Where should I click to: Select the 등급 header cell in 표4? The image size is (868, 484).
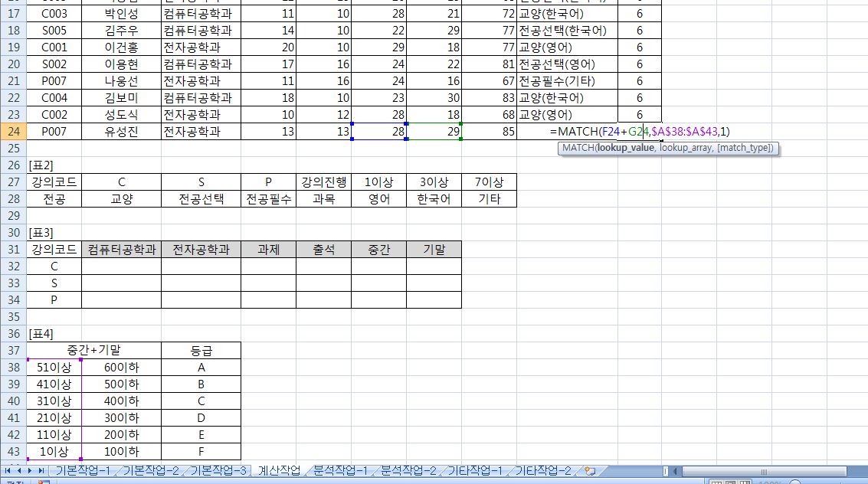[x=201, y=351]
